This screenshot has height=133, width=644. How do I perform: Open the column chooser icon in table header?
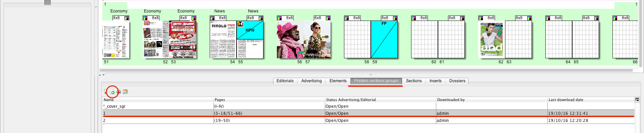[637, 100]
